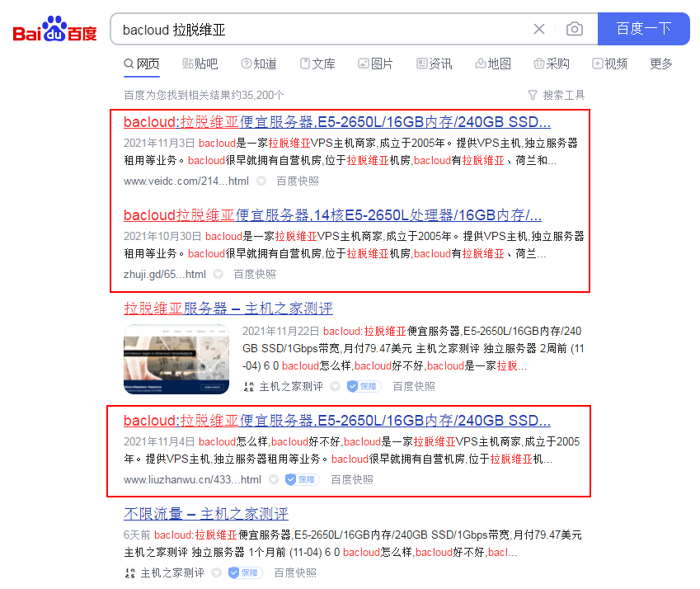Click the 保障 badge beside the liuzhanwu.cn URL
The width and height of the screenshot is (700, 589).
coord(303,479)
